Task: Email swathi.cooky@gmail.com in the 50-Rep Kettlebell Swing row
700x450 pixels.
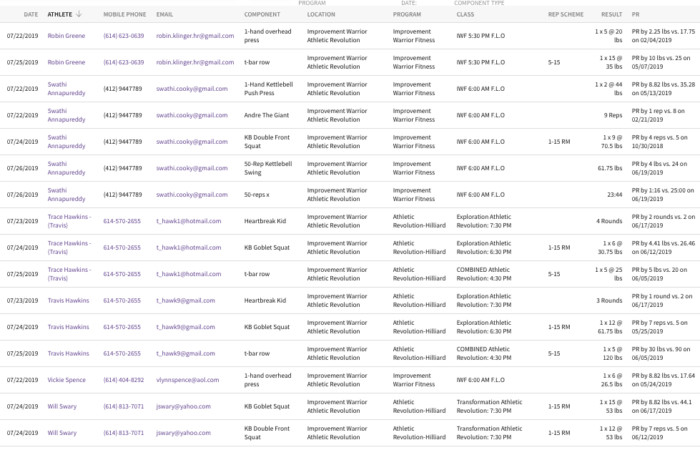Action: (x=192, y=168)
